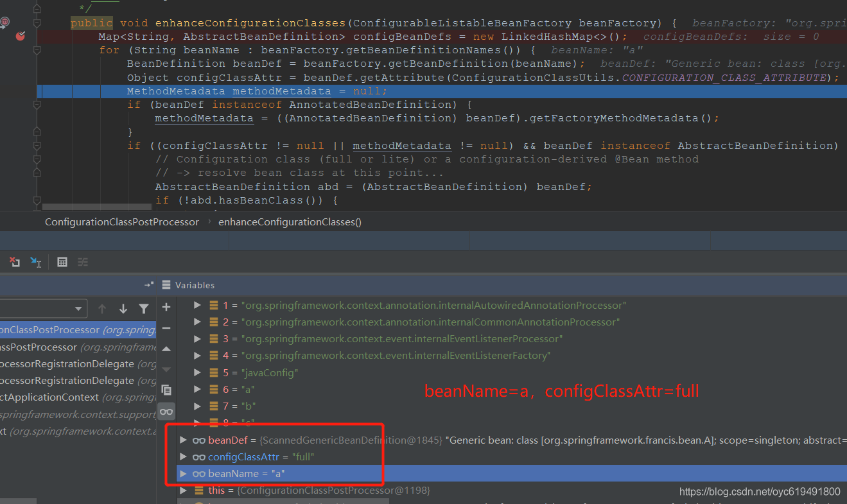
Task: Click the Variables panel title
Action: tap(195, 284)
